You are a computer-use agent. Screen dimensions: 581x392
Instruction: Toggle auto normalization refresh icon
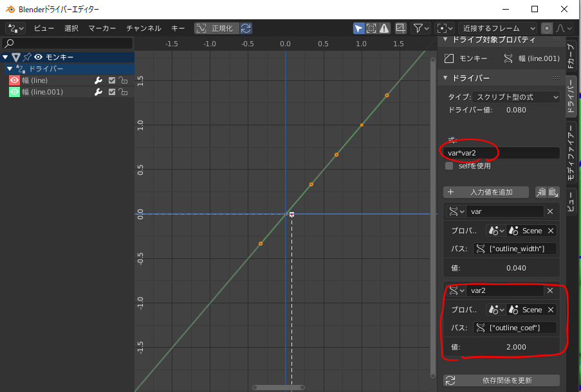click(x=246, y=28)
